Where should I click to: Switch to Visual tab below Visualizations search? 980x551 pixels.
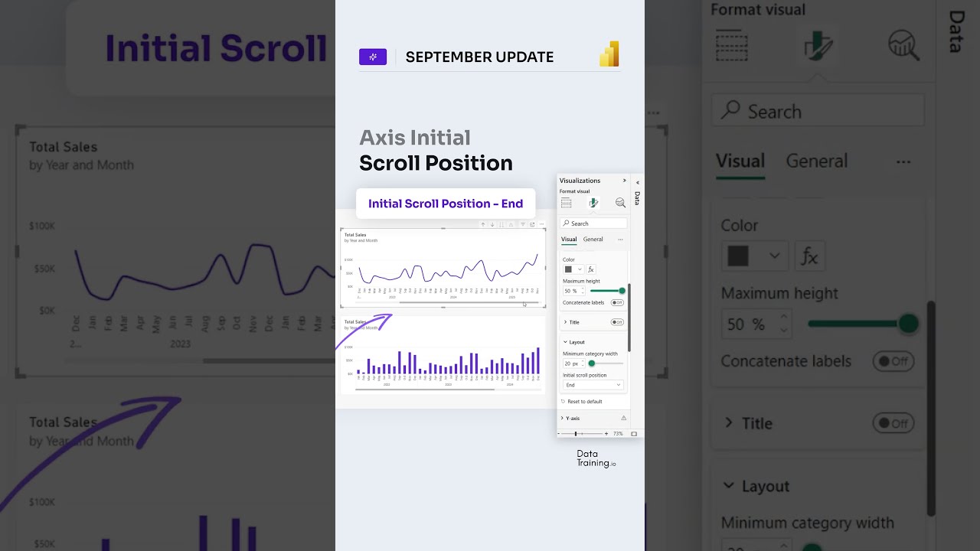click(x=569, y=240)
